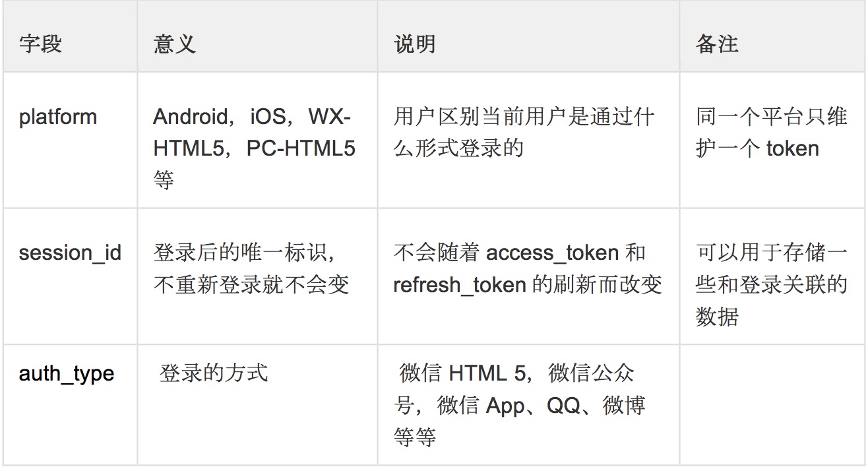Select the auth_type field name cell
Image resolution: width=868 pixels, height=467 pixels.
coord(66,374)
